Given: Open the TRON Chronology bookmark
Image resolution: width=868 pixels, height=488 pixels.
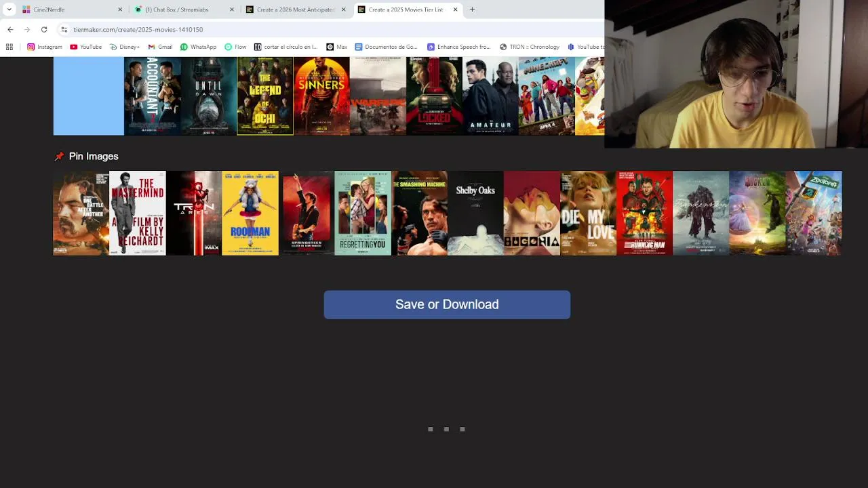Looking at the screenshot, I should [x=530, y=47].
